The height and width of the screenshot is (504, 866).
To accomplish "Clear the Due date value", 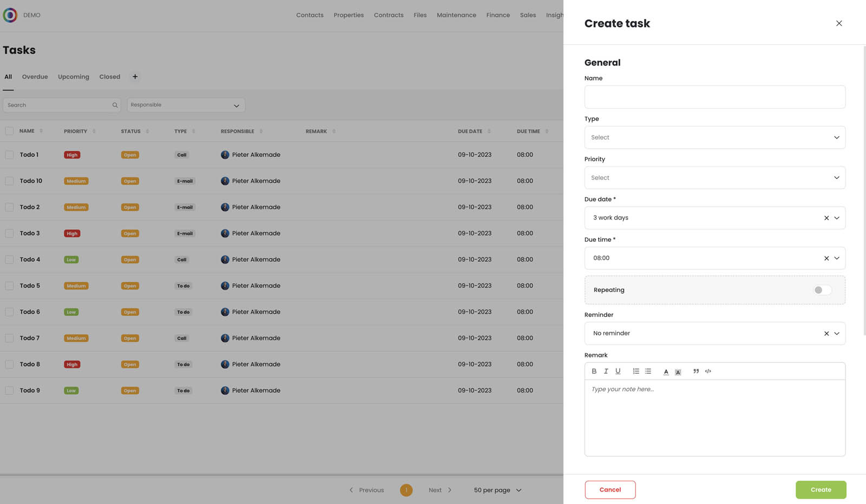I will point(826,218).
